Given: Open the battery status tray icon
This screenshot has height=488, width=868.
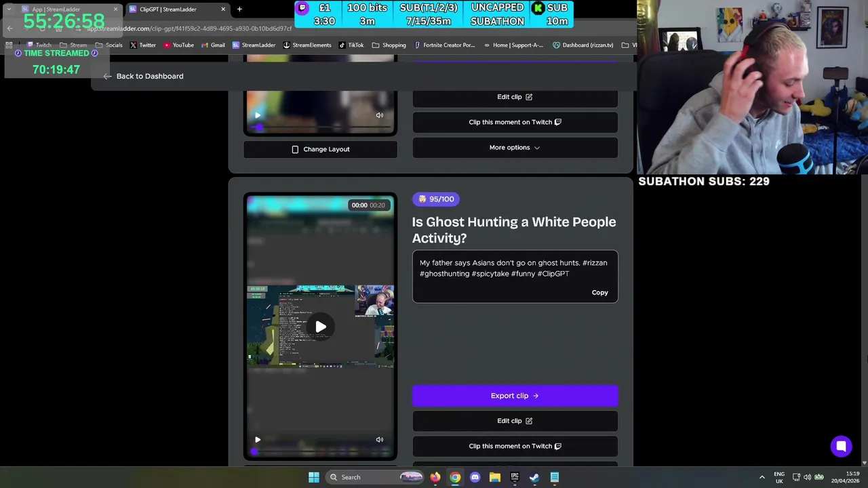Looking at the screenshot, I should (818, 477).
